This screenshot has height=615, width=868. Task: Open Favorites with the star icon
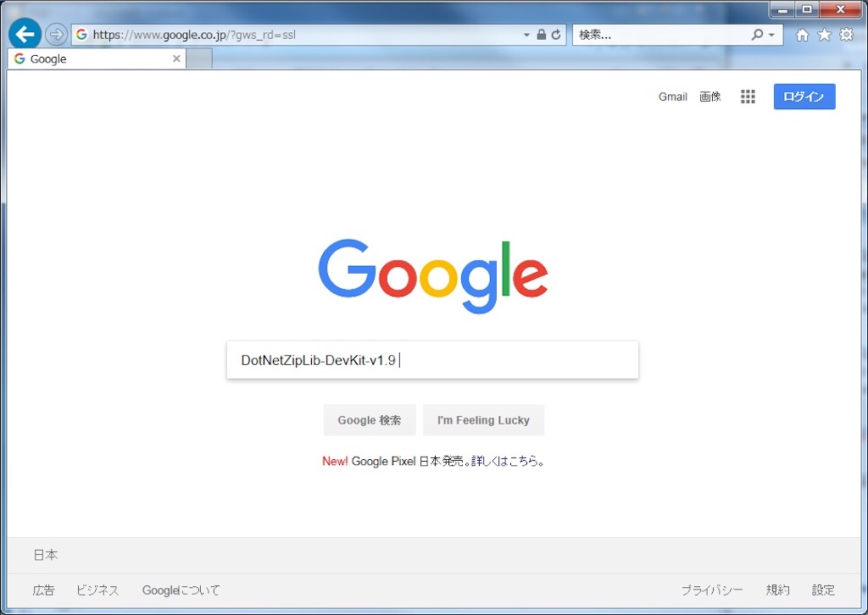pyautogui.click(x=824, y=35)
